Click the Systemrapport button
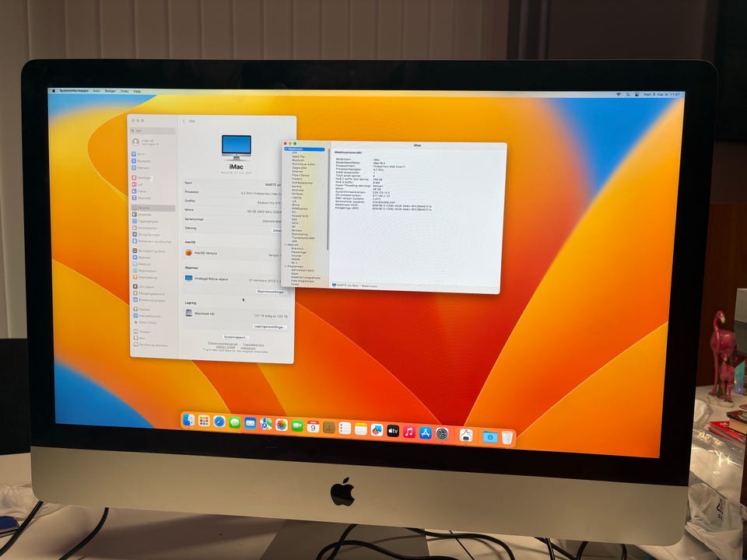 click(x=236, y=337)
